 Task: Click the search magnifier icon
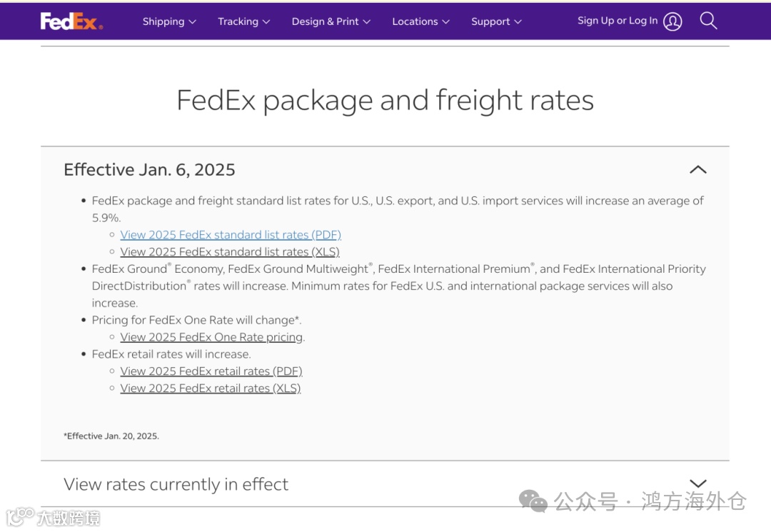click(x=708, y=21)
